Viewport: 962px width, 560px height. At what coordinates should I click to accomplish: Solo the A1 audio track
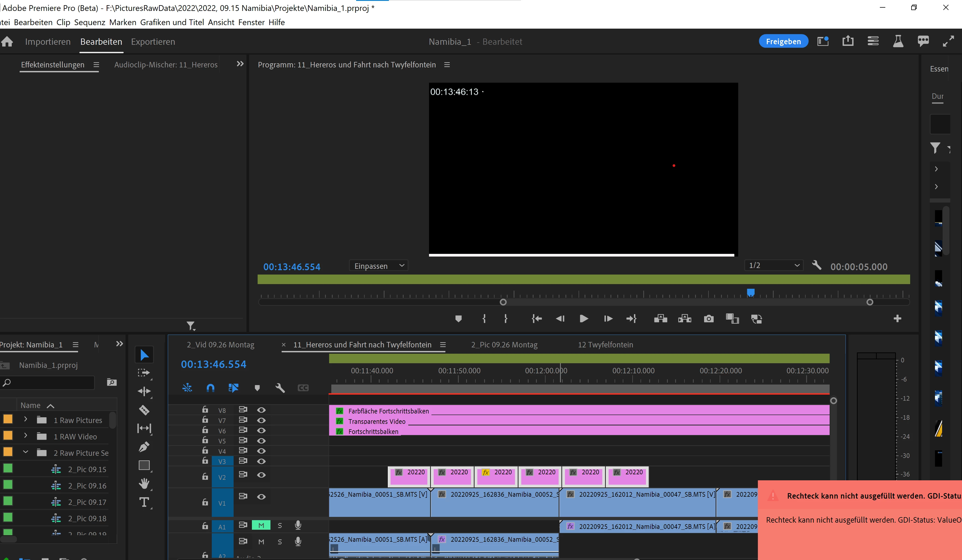[x=280, y=525]
